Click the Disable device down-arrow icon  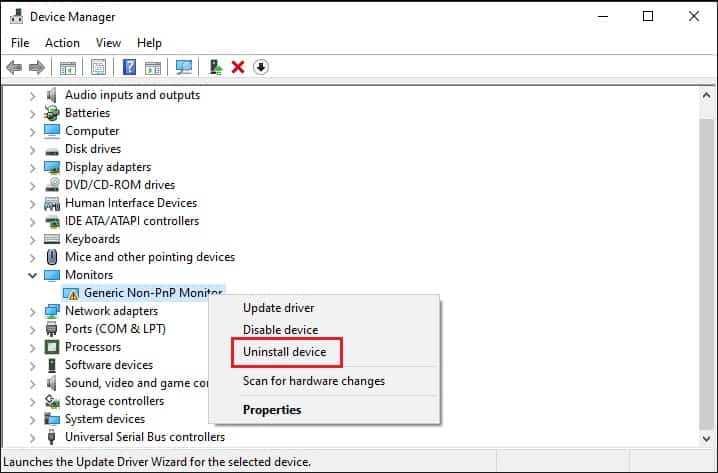point(261,67)
